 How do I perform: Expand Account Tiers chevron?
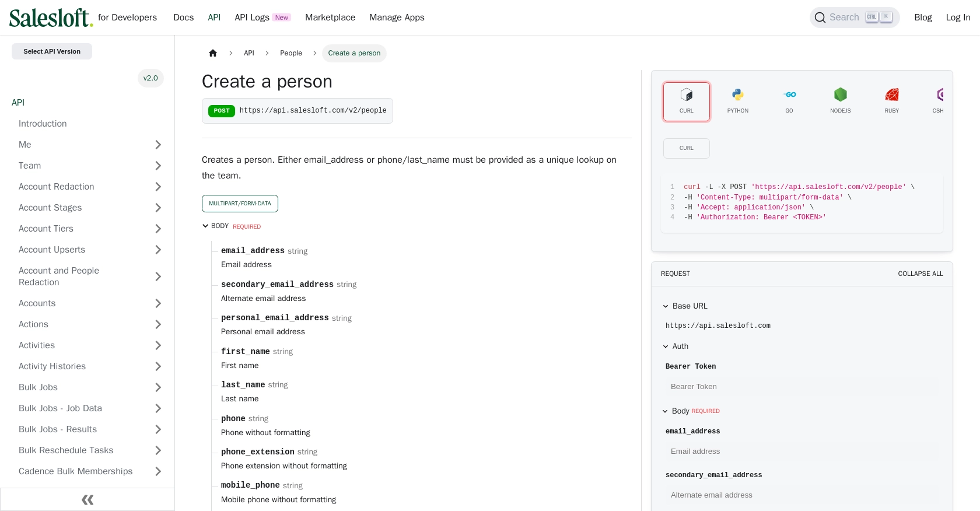(x=158, y=229)
